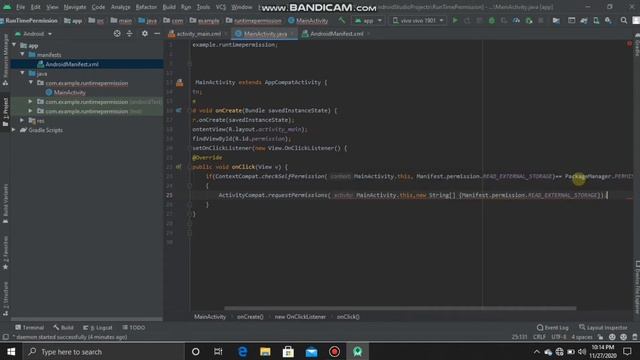This screenshot has width=640, height=360.
Task: Open the Navigate menu
Action: tap(75, 7)
